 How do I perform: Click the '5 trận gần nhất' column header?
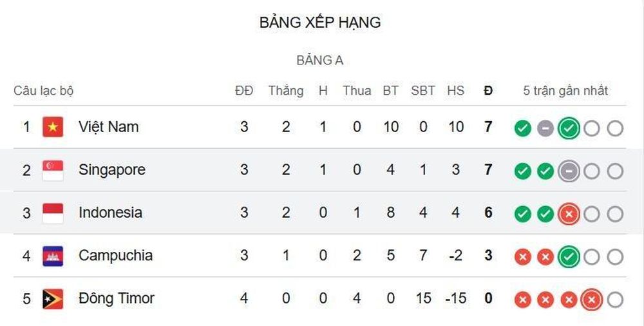coord(565,90)
